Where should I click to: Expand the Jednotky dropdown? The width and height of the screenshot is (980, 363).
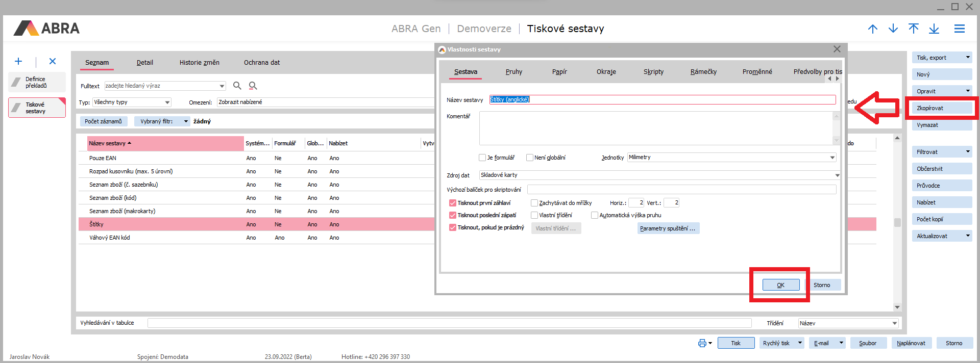coord(832,158)
